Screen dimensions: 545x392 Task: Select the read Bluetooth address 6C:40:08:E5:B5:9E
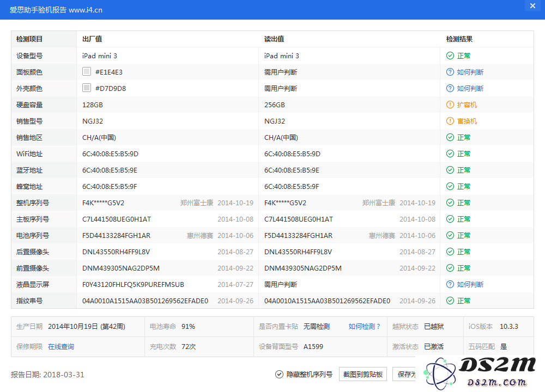(292, 170)
